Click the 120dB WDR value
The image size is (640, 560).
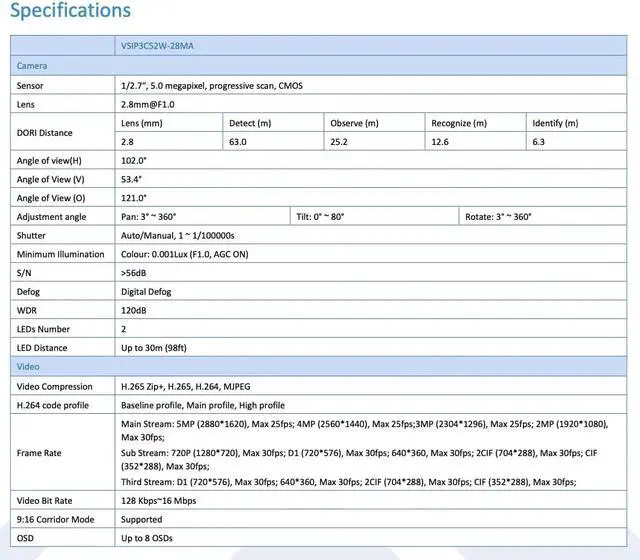[x=134, y=310]
